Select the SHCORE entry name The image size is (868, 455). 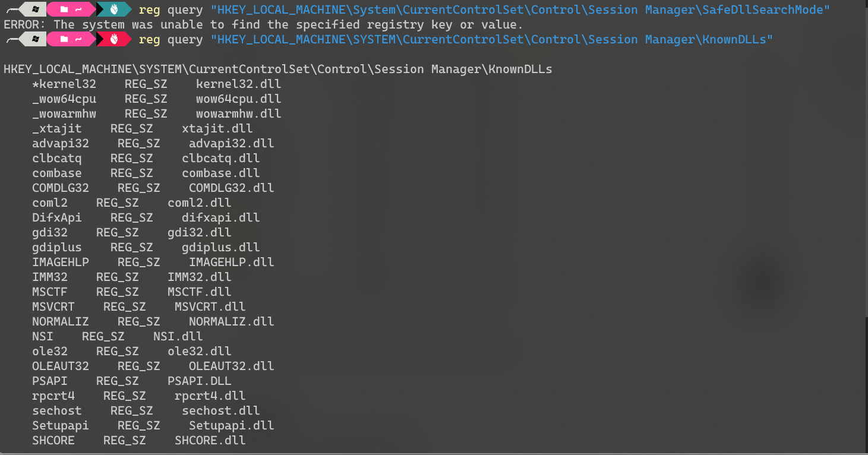pyautogui.click(x=53, y=440)
